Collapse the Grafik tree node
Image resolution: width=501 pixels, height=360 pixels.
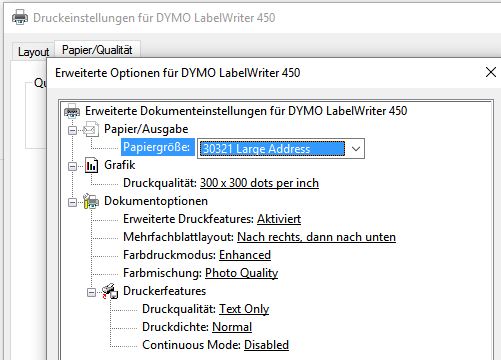click(x=72, y=166)
